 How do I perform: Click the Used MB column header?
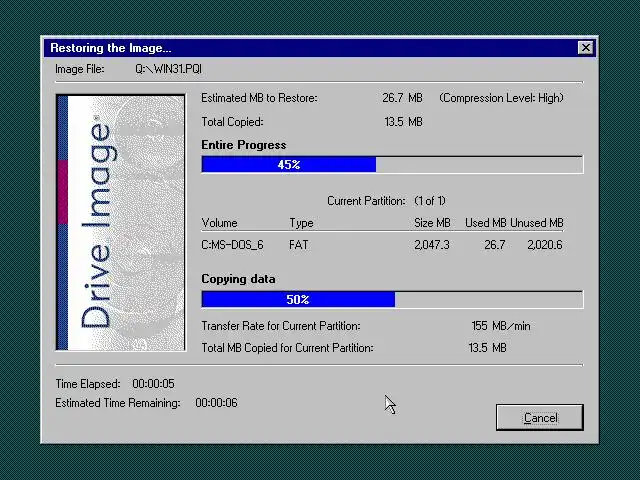pos(485,223)
